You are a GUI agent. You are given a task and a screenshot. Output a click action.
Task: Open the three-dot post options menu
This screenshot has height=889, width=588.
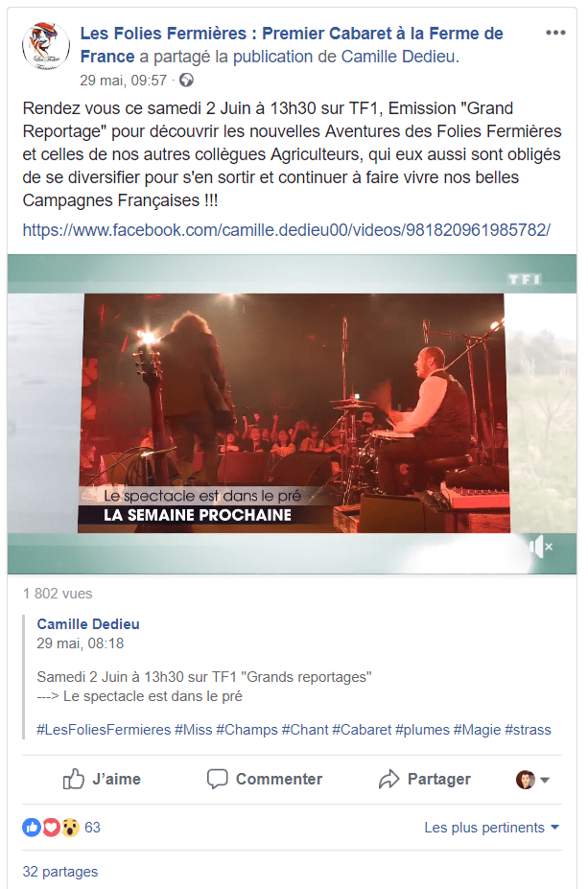555,33
